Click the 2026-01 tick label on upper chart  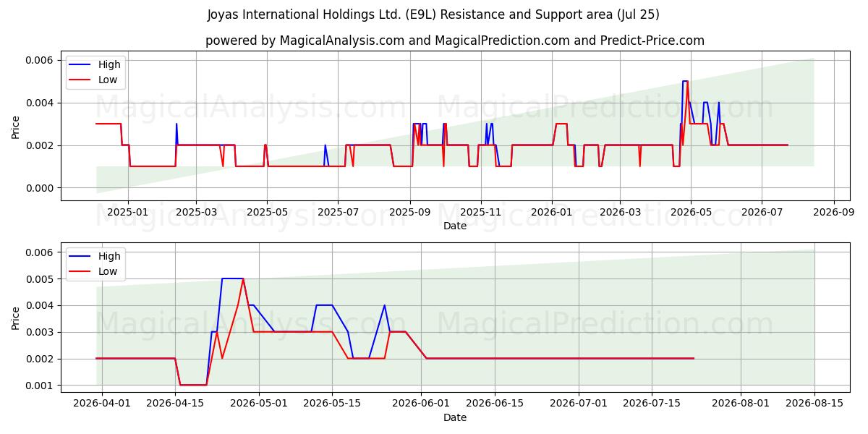[552, 213]
